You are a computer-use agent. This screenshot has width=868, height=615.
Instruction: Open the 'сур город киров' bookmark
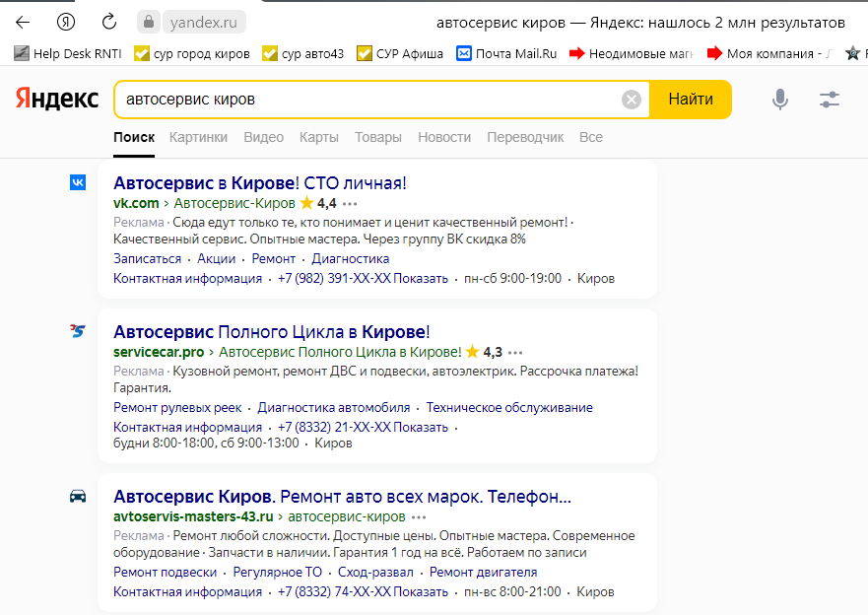[192, 53]
